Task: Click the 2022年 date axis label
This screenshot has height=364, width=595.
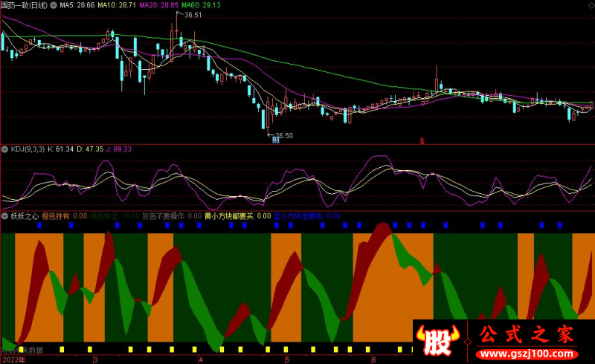Action: coord(14,360)
